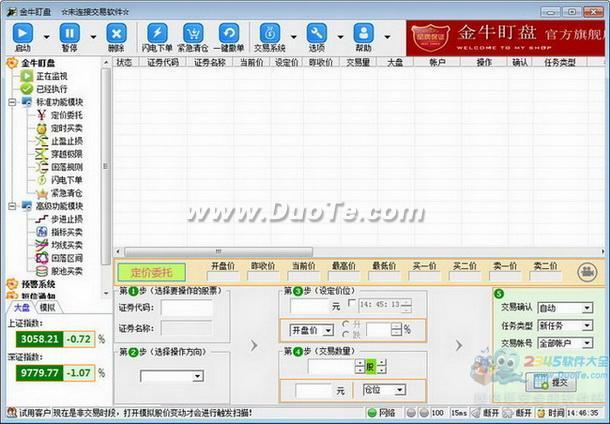
Task: Select 正在监视 in the sidebar tree
Action: pyautogui.click(x=52, y=76)
